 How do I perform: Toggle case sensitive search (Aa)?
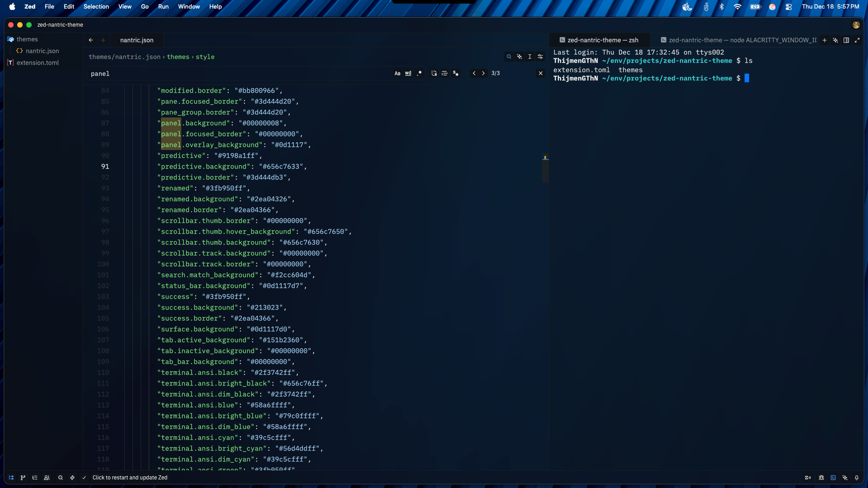397,73
